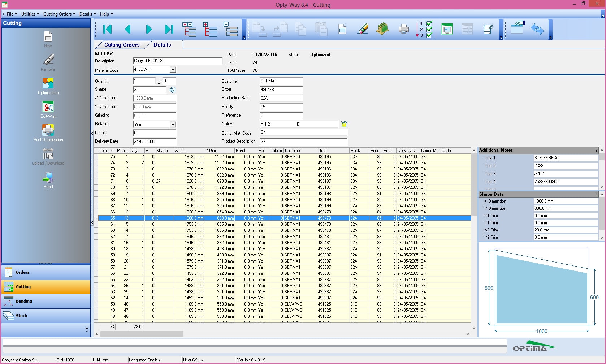Click the Delivery Date field
Viewport: 606px width, 364px height.
[x=154, y=142]
